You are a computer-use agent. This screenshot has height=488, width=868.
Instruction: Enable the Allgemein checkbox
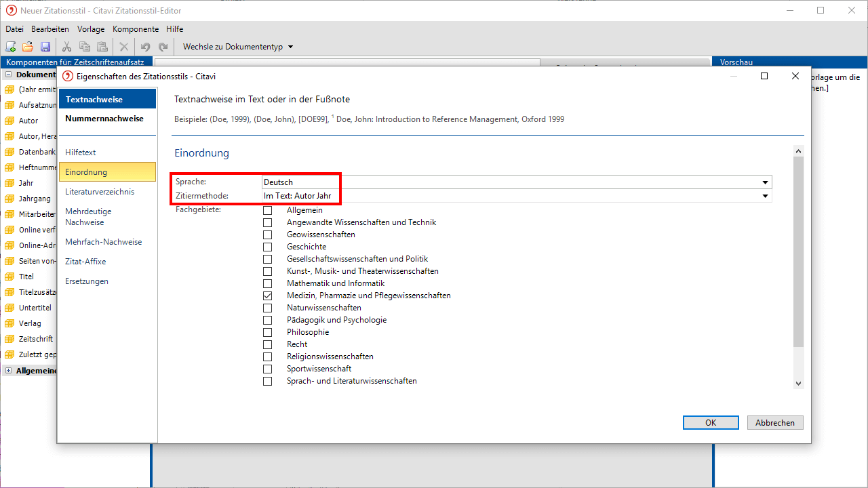tap(268, 210)
